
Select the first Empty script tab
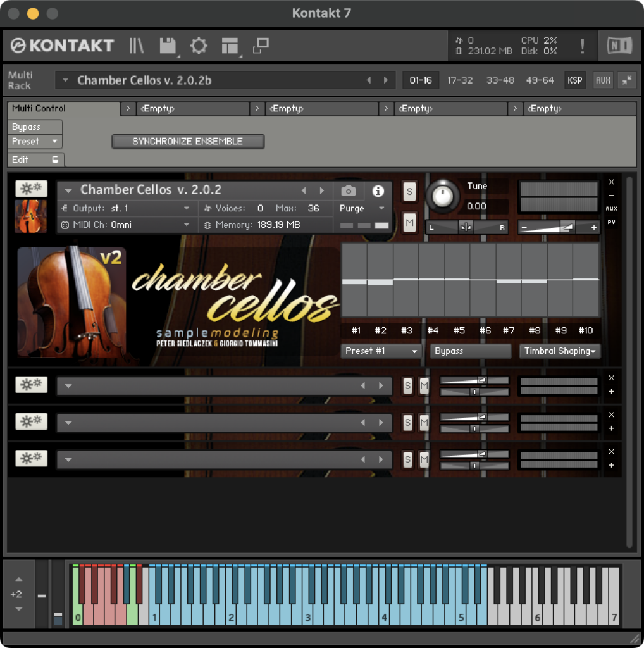tap(192, 108)
